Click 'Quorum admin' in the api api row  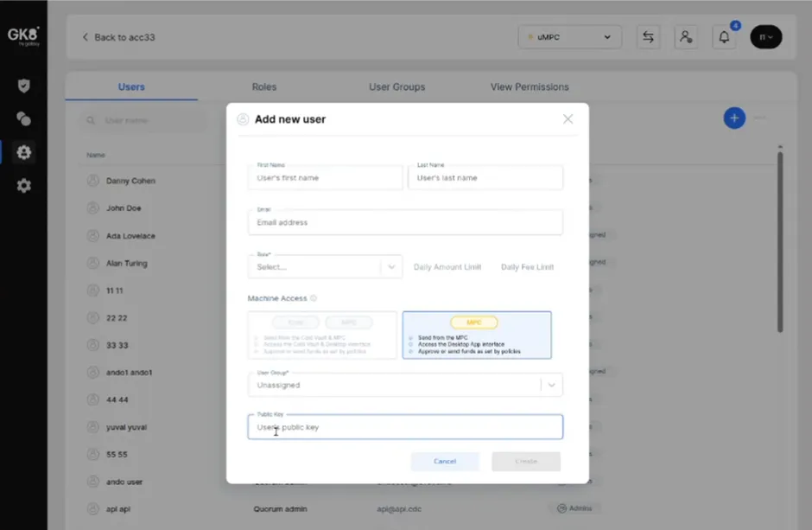coord(280,508)
